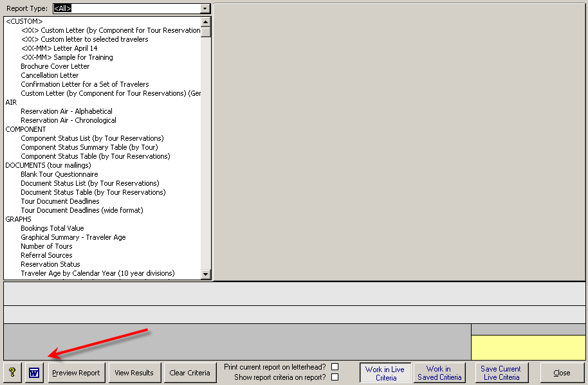Click scroll down arrow in report list

[x=206, y=274]
